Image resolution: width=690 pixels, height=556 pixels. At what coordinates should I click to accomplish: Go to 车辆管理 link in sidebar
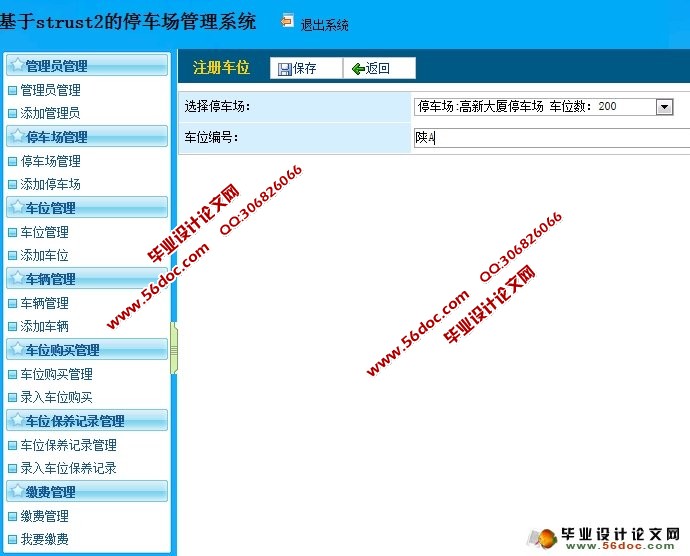coord(44,303)
